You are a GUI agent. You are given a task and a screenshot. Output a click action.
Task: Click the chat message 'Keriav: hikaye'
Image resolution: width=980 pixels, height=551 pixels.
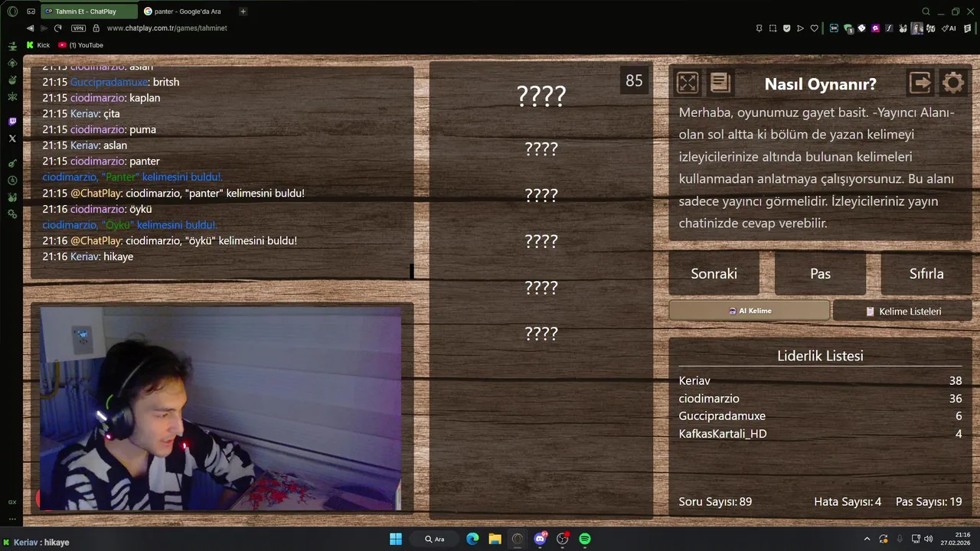(x=88, y=256)
